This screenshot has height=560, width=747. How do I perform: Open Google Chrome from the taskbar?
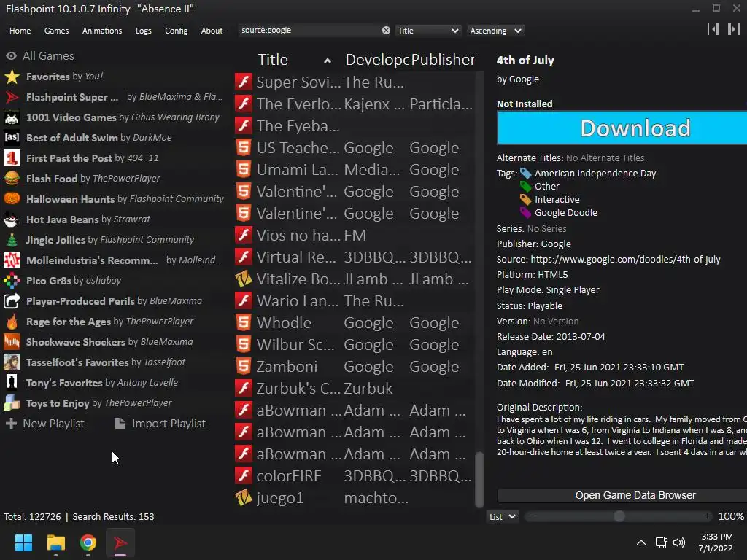(88, 542)
